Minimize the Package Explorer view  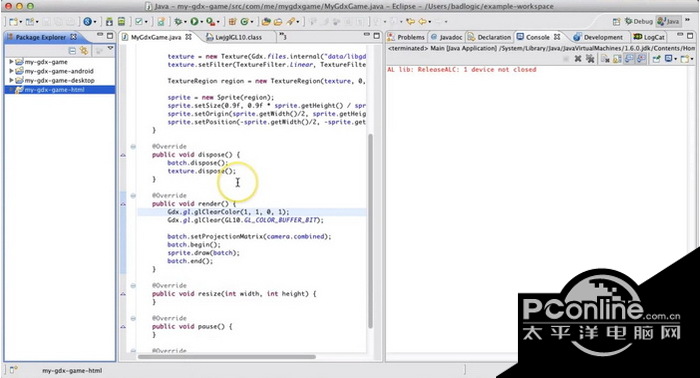click(100, 35)
